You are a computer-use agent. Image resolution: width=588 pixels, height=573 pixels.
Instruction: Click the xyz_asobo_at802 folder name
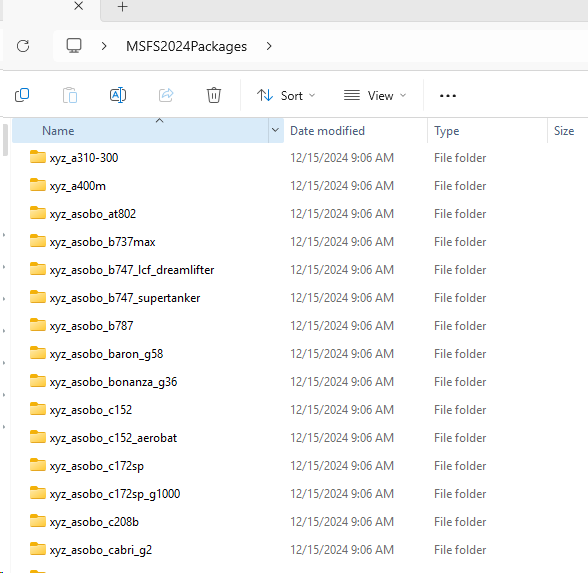click(x=93, y=214)
